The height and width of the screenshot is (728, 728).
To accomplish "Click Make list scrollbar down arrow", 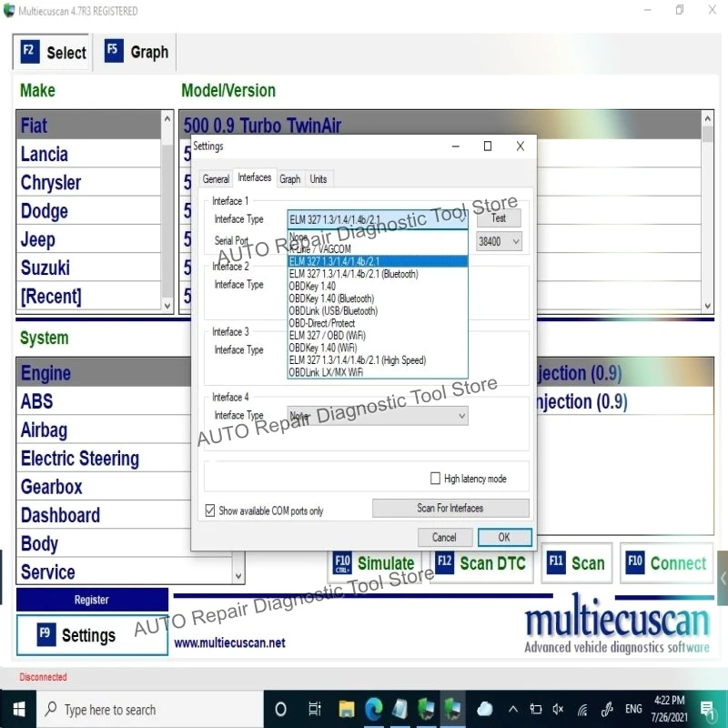I will pos(167,306).
